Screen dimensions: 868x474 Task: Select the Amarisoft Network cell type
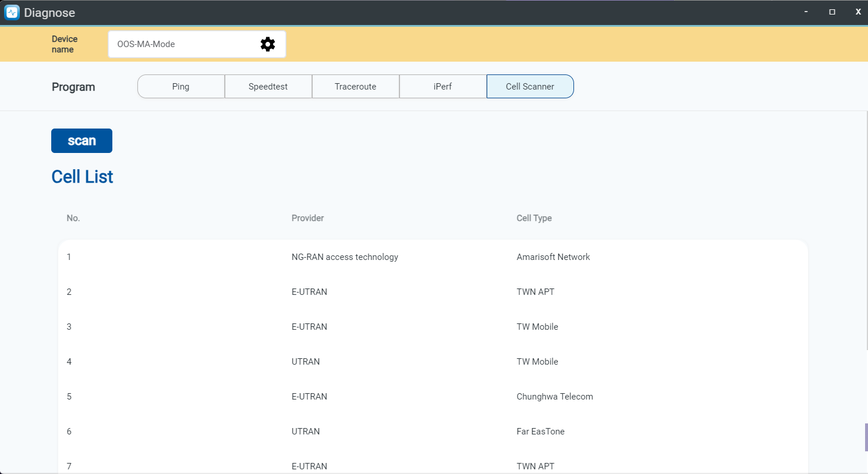553,257
